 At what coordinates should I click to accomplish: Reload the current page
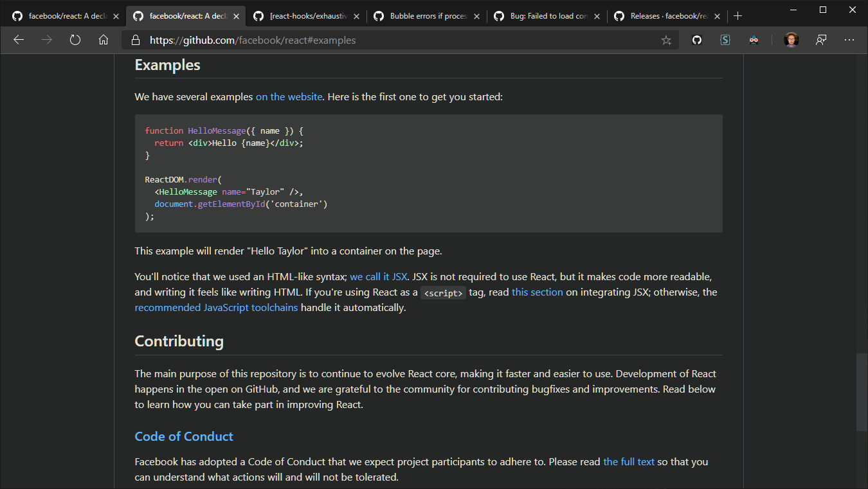(75, 39)
